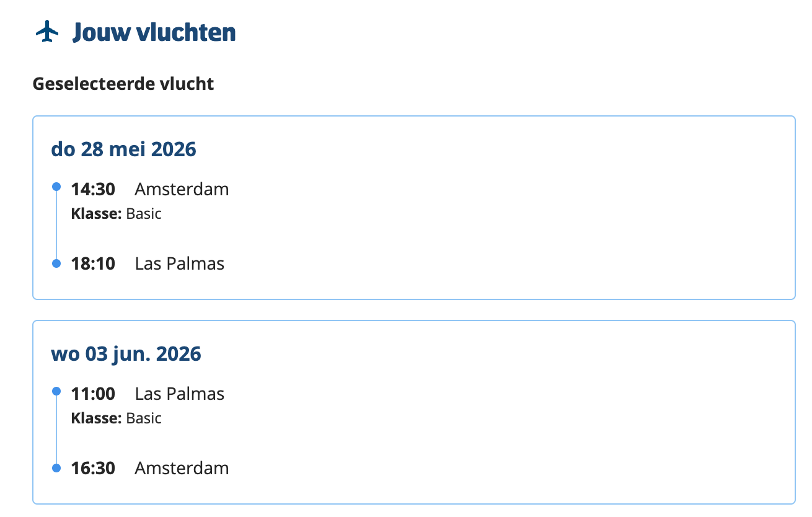812x517 pixels.
Task: Click Amsterdam in the 03 jun. flight
Action: 182,468
